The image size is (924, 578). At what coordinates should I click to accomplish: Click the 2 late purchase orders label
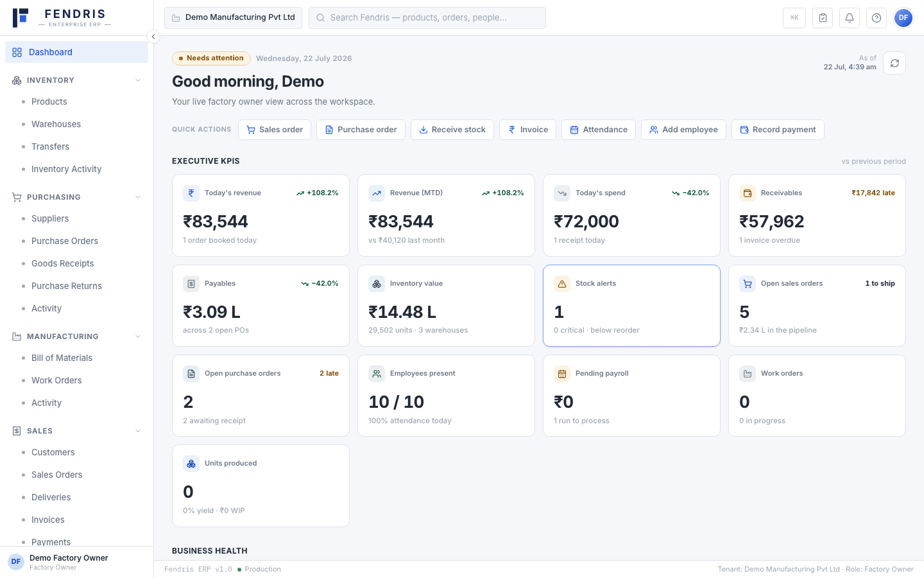[x=329, y=373]
